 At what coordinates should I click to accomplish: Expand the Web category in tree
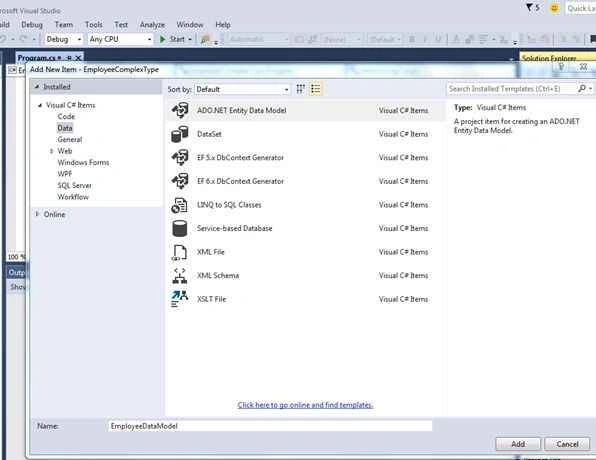click(51, 151)
